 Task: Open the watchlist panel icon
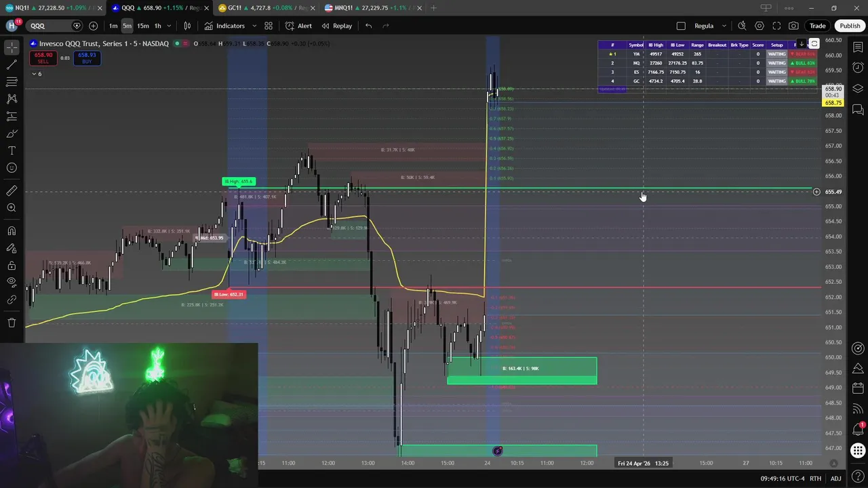click(x=858, y=47)
